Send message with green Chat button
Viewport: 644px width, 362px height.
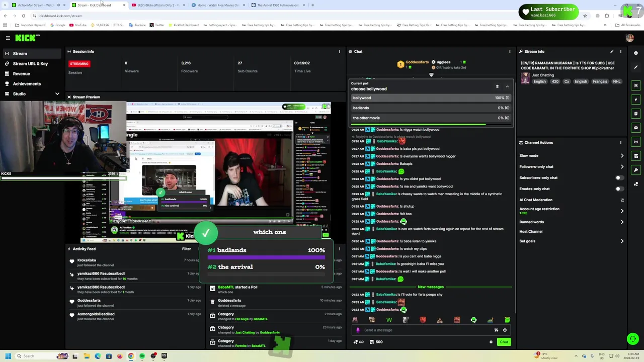click(504, 342)
